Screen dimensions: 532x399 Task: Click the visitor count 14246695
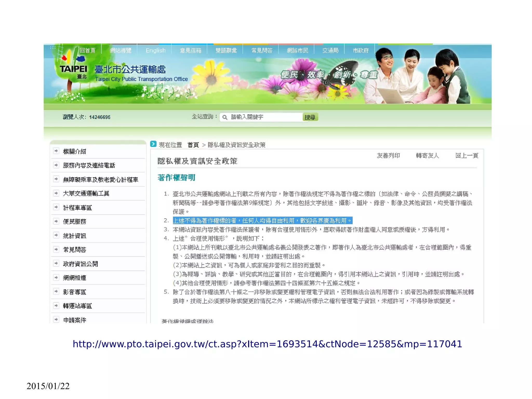coord(100,117)
